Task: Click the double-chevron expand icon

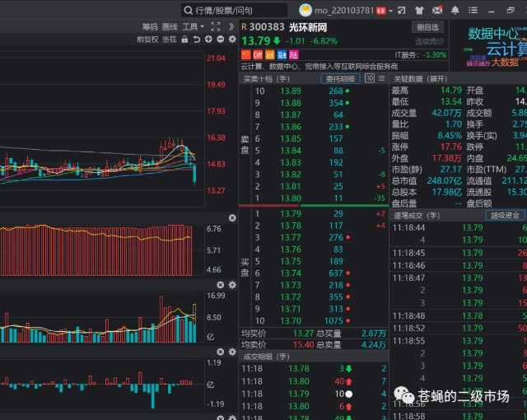Action: pos(231,26)
